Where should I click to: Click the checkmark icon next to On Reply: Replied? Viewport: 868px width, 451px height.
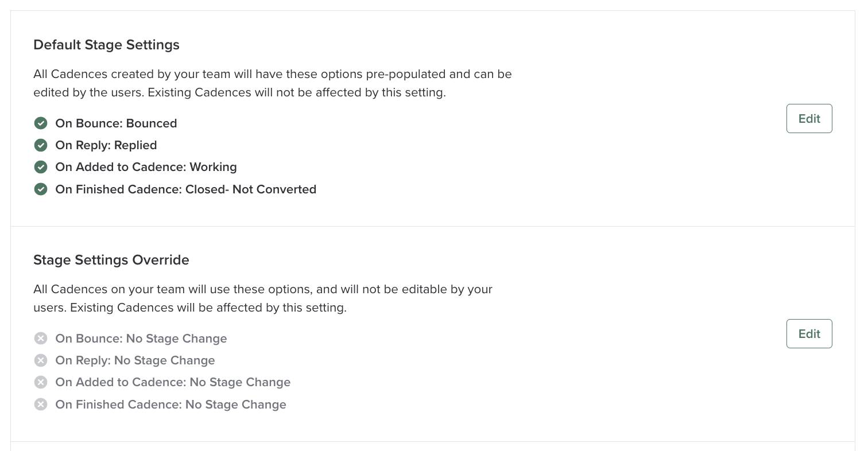[x=41, y=145]
